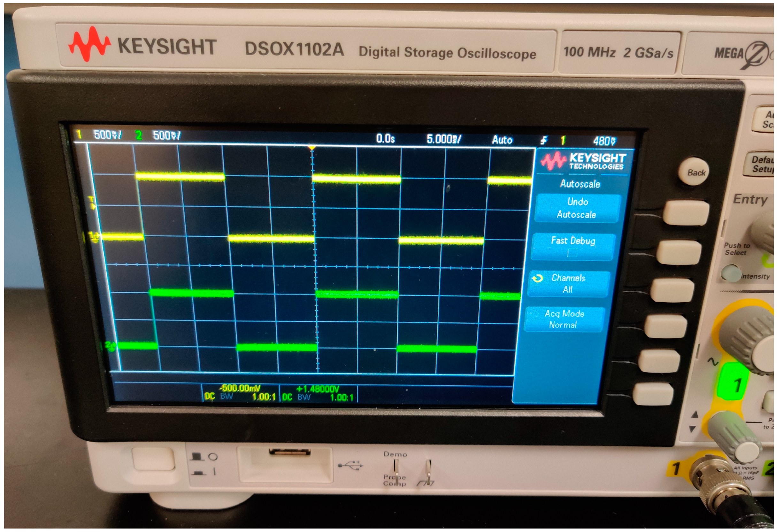Click the channel 1 DC coupling label
This screenshot has height=532, width=777.
(210, 396)
